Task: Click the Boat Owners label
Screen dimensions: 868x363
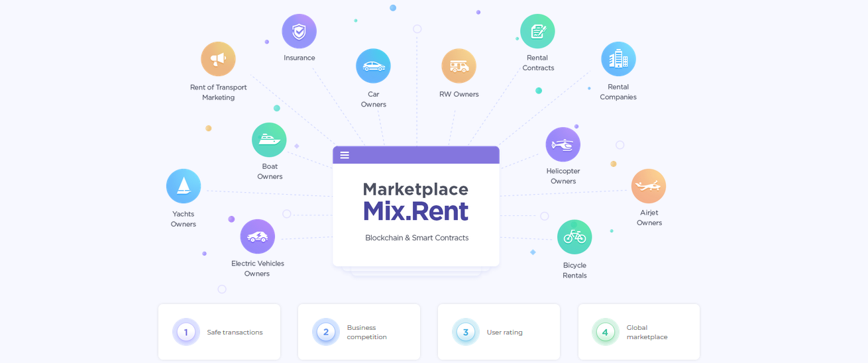Action: [270, 172]
